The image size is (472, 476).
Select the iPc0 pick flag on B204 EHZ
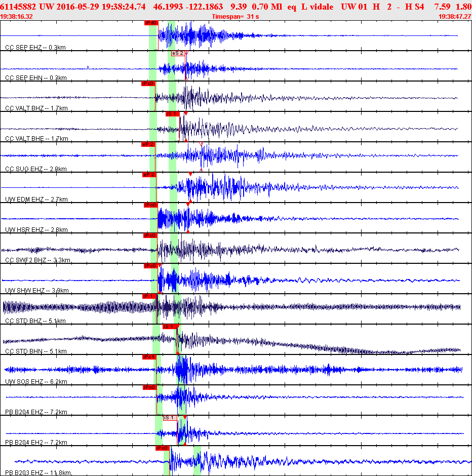click(x=149, y=387)
